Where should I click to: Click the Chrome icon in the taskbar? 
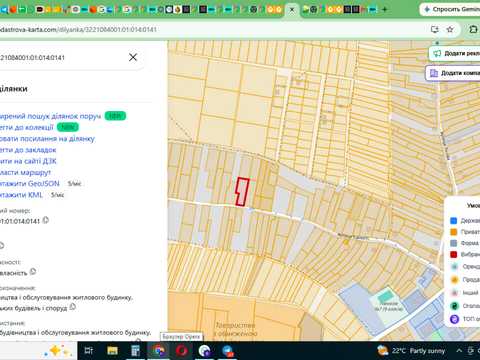coord(159,351)
